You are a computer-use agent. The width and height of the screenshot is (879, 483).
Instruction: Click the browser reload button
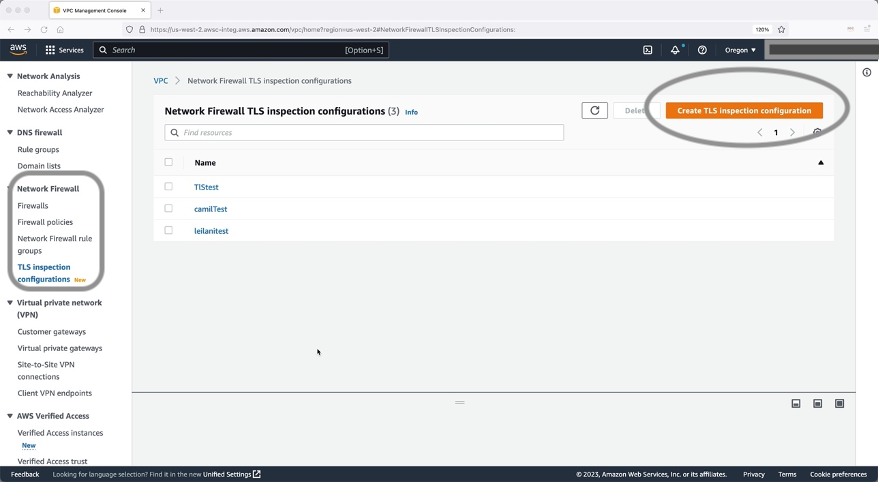(x=44, y=30)
